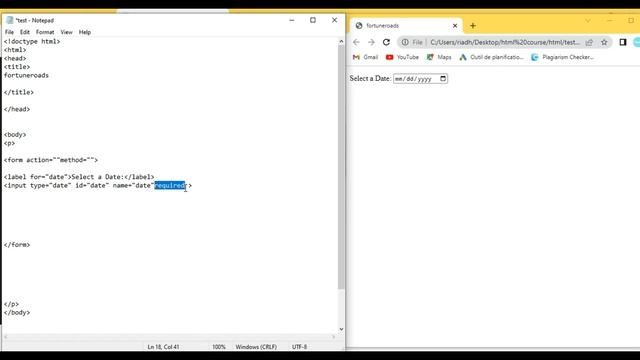Open the File menu in Notepad

(9, 32)
